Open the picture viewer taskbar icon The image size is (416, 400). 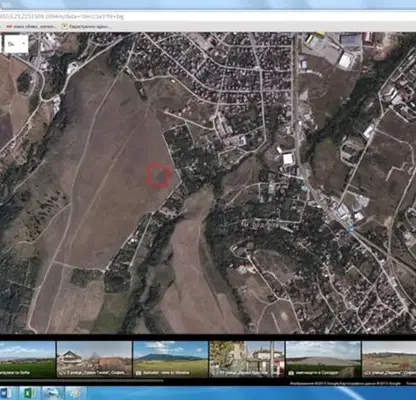[x=52, y=393]
